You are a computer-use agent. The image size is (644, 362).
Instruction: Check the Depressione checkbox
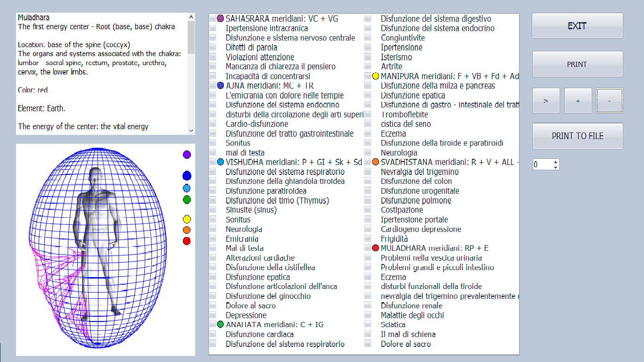213,315
